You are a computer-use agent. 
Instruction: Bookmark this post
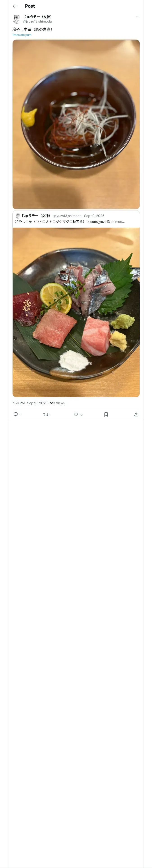click(106, 414)
